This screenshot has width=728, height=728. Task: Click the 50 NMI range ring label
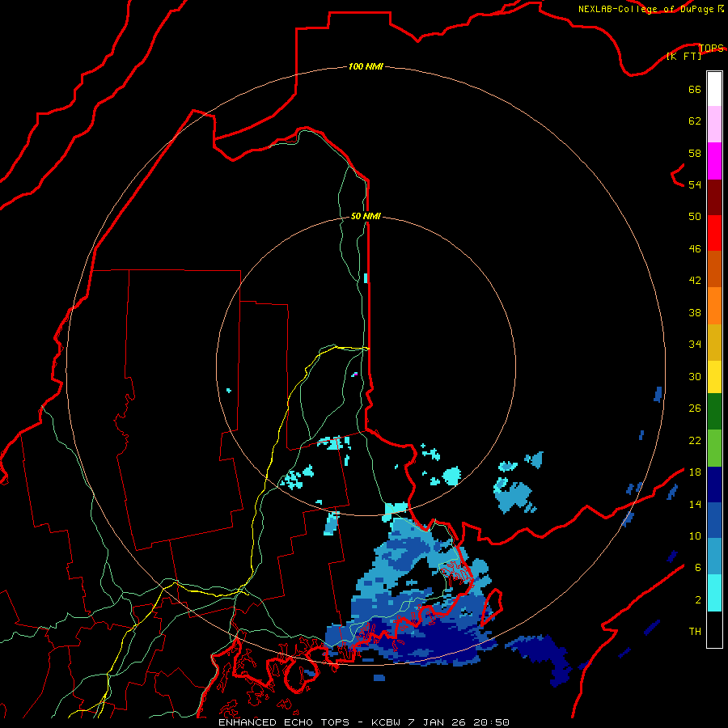(x=366, y=216)
